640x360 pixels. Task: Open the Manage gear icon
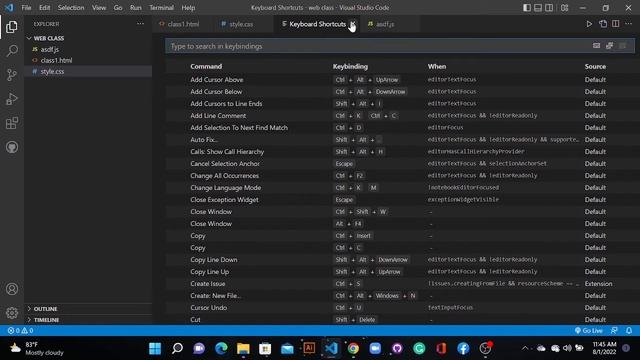click(x=12, y=313)
